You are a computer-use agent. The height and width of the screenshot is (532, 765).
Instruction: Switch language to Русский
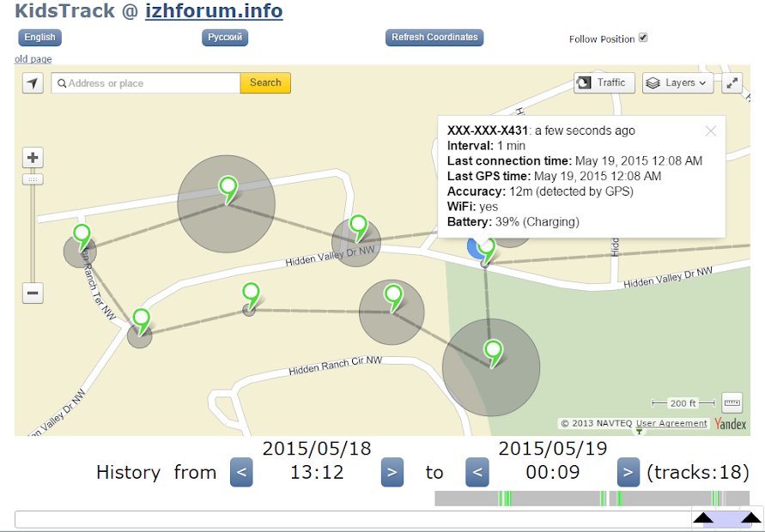225,38
